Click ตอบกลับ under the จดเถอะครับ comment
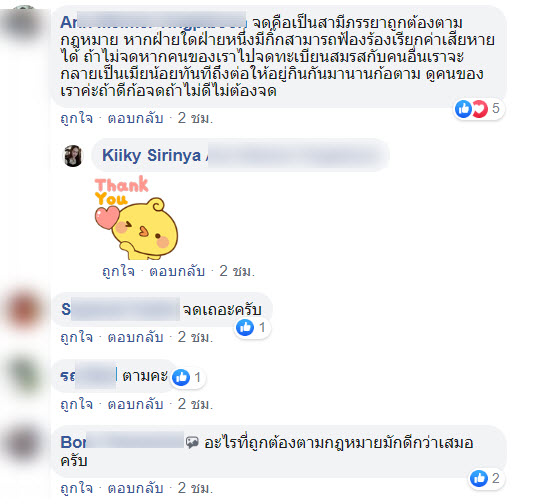 135,337
